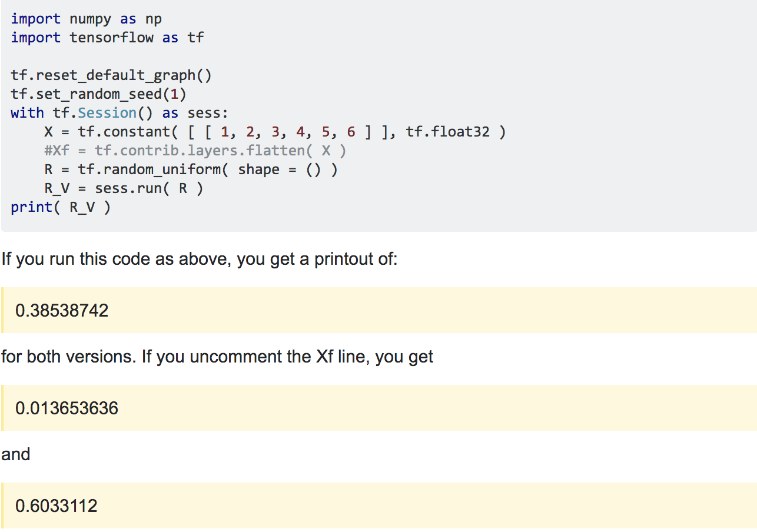Click the output value 0.013653636
Screen dimensions: 757x532
coord(67,408)
